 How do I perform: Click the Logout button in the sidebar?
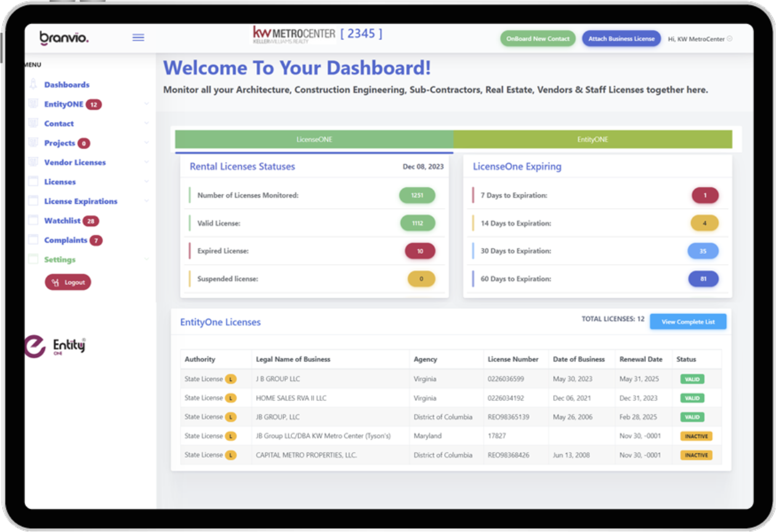[68, 281]
